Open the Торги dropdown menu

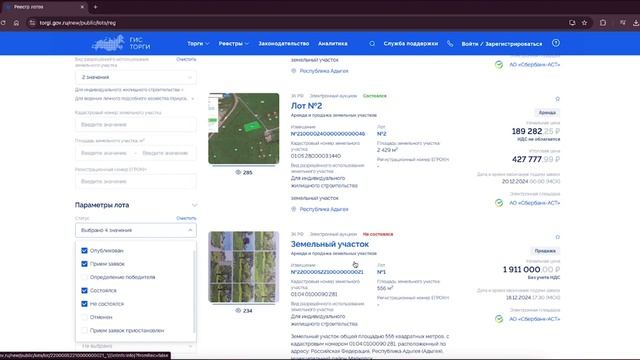point(198,43)
